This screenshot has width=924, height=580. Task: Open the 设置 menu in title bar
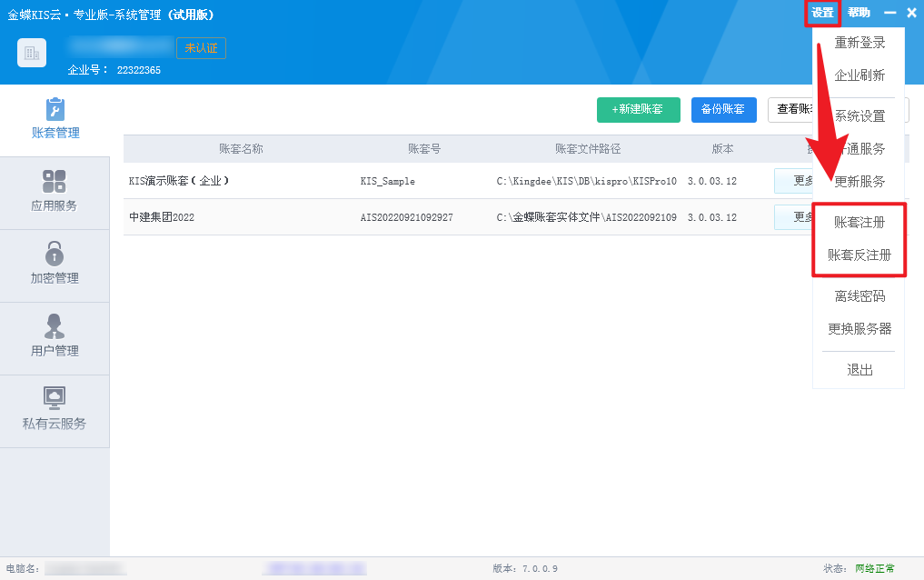(822, 13)
